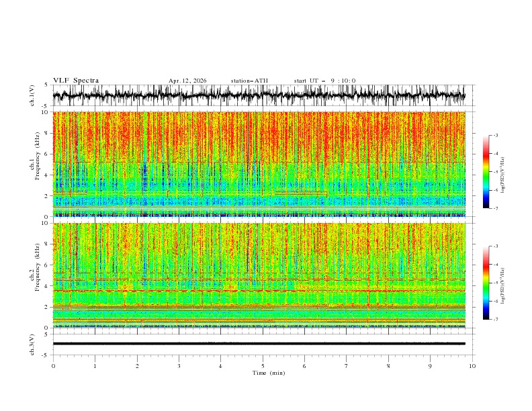
Task: Click the ch.1 frequency tick label "10"
Action: [44, 112]
